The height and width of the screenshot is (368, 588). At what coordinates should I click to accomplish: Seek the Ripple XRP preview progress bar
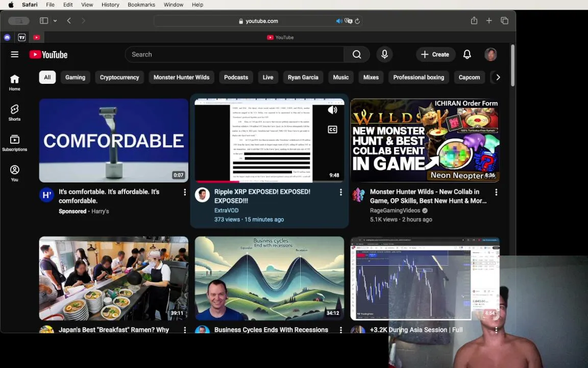click(269, 182)
